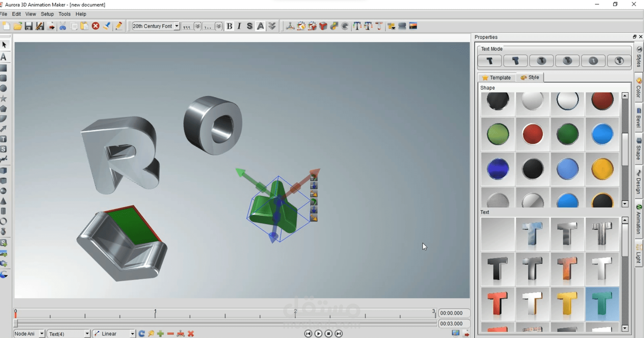
Task: Click the red X delete keyframe icon
Action: pos(191,334)
